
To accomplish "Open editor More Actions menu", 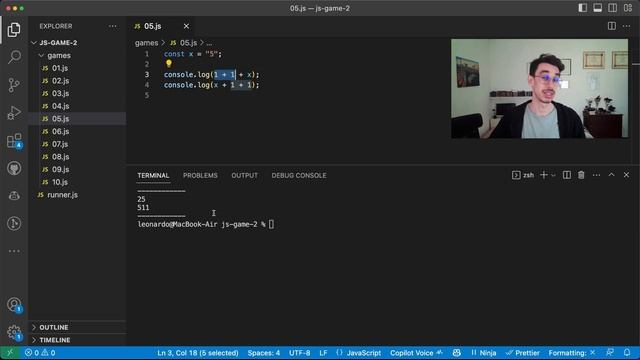I will (627, 26).
